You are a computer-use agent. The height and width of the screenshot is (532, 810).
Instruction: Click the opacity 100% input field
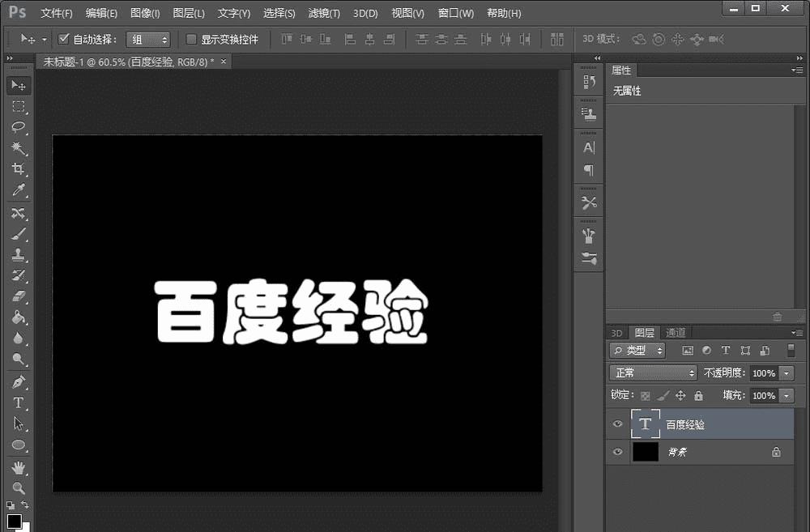pyautogui.click(x=764, y=373)
